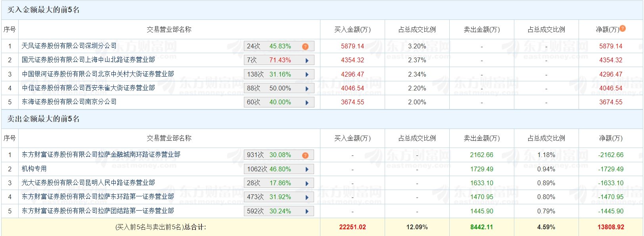Click the 买入金额(万) column header in the buy table
This screenshot has width=644, height=236.
tap(352, 29)
